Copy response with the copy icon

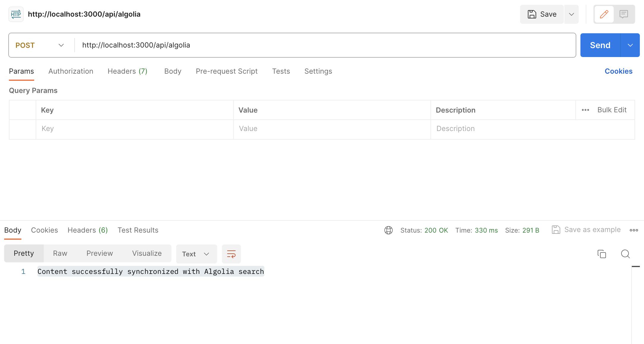coord(602,254)
